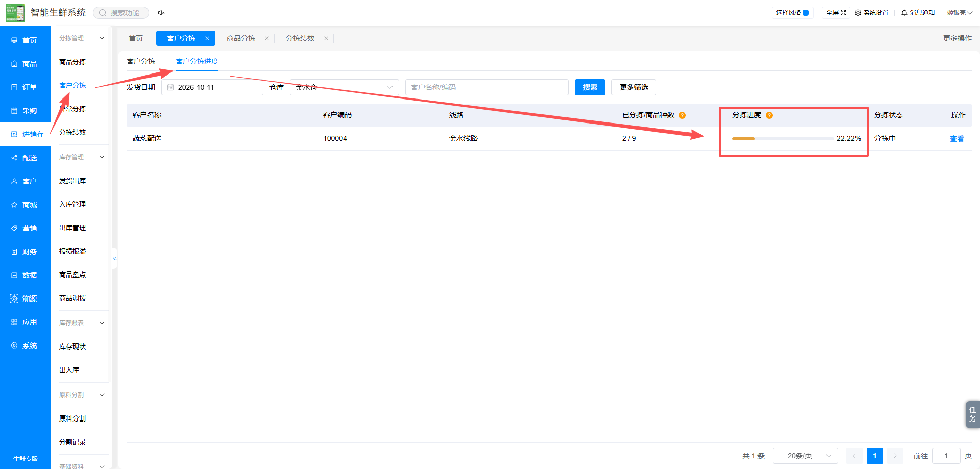Click the jump-to page number field
This screenshot has height=469, width=980.
[x=946, y=456]
